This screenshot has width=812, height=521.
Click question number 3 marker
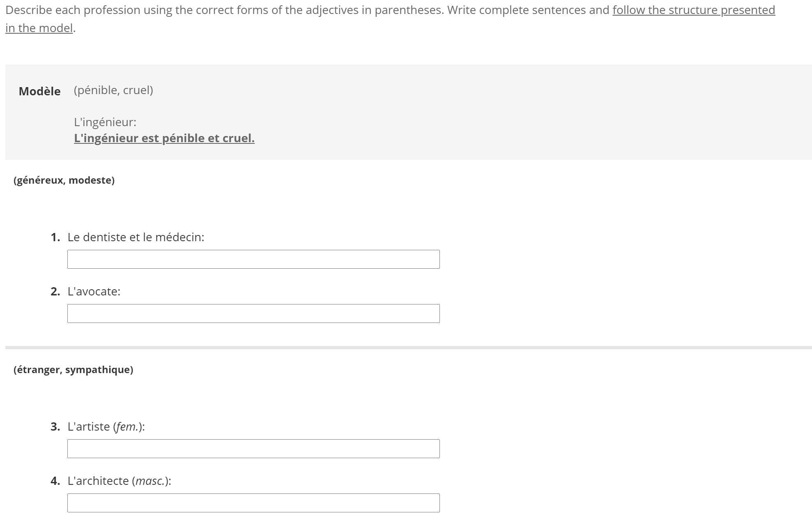(x=55, y=426)
